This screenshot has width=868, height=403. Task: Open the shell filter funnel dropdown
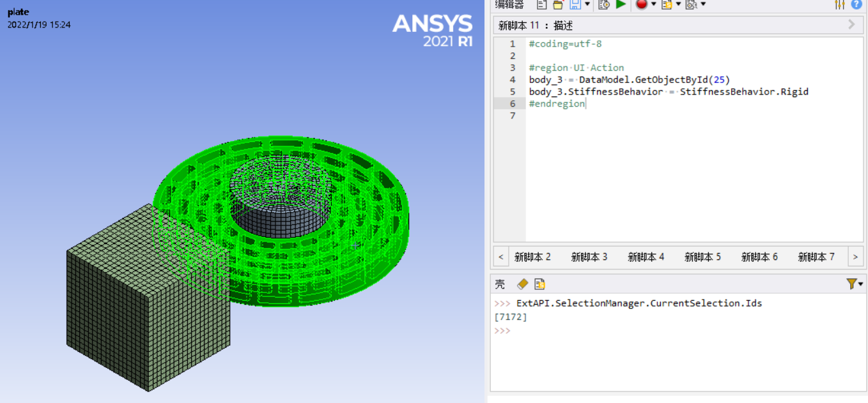[855, 284]
